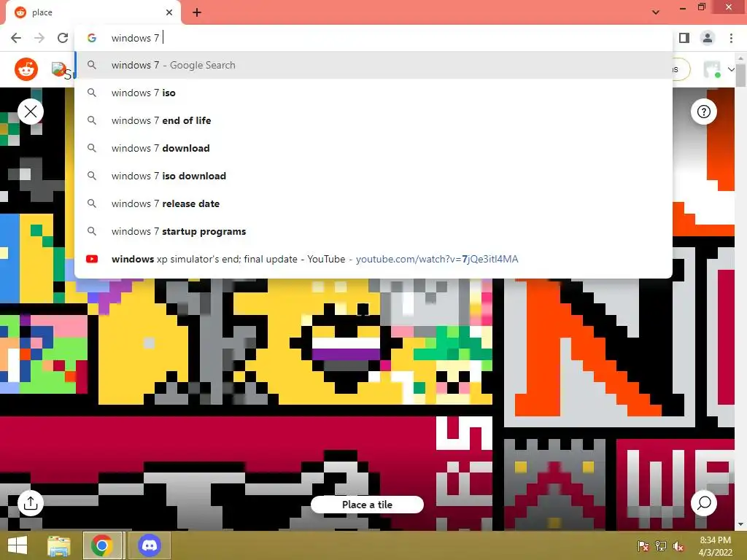Switch to the 'place' tab
Image resolution: width=747 pixels, height=560 pixels.
93,12
